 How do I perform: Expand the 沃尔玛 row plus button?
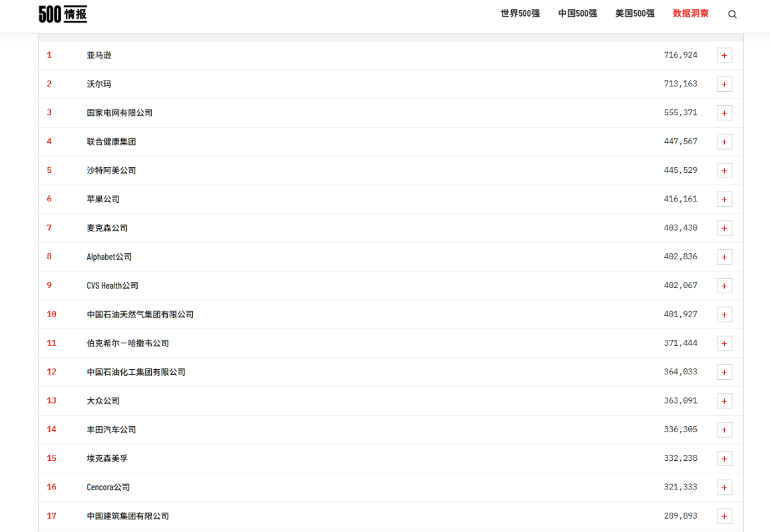724,84
